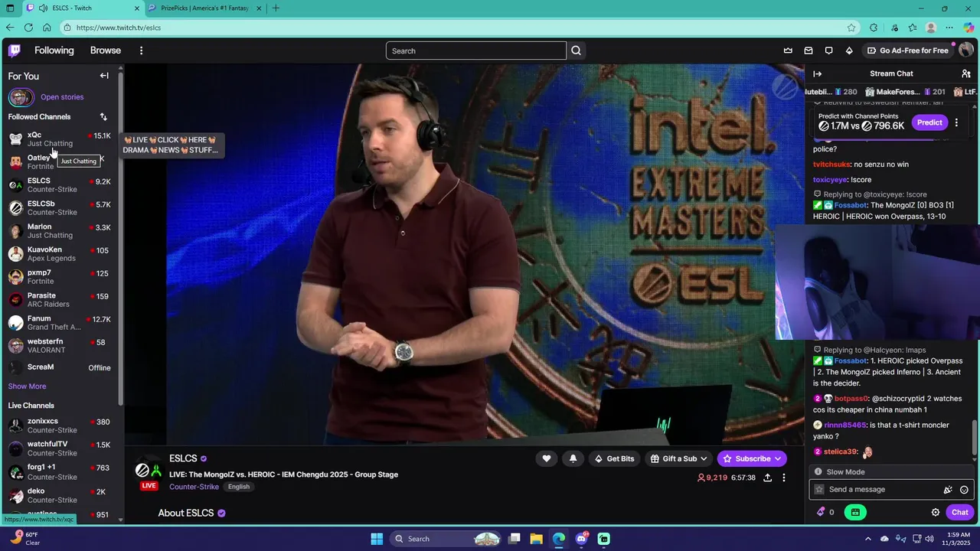This screenshot has width=980, height=551.
Task: Open File Explorer from taskbar
Action: point(537,539)
